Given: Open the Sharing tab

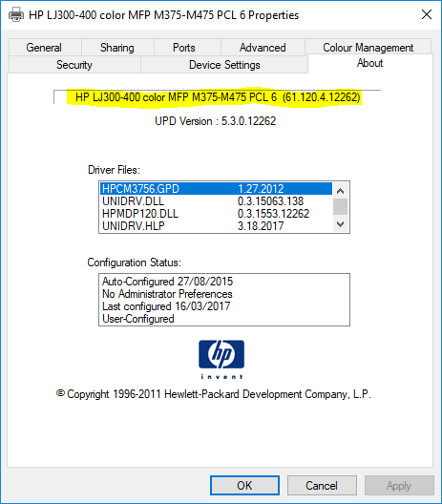Looking at the screenshot, I should (x=117, y=48).
